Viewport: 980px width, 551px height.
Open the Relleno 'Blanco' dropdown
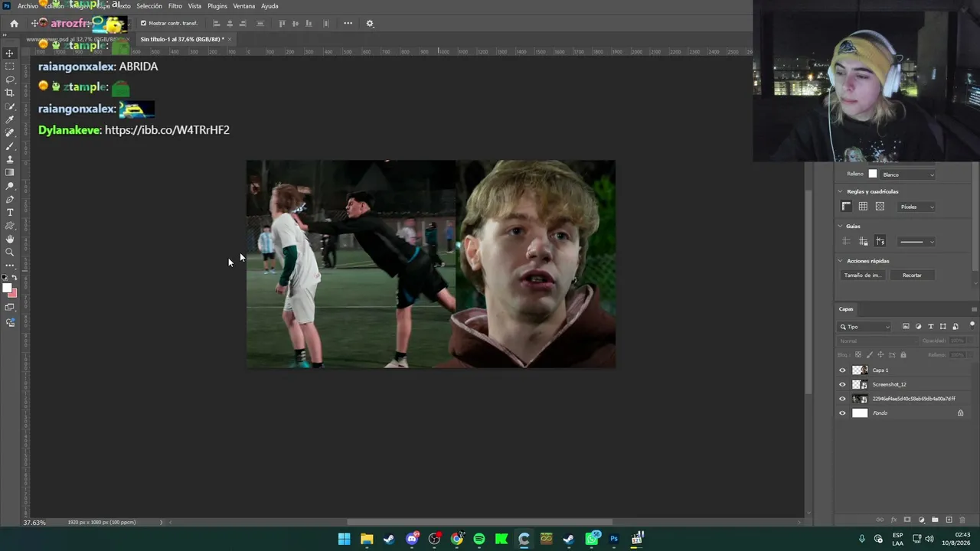(x=907, y=174)
